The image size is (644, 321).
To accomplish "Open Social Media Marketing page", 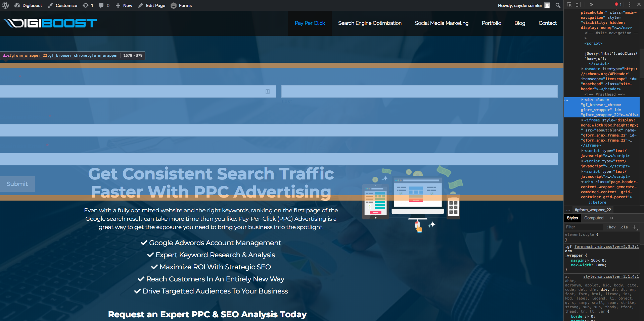I will 442,23.
